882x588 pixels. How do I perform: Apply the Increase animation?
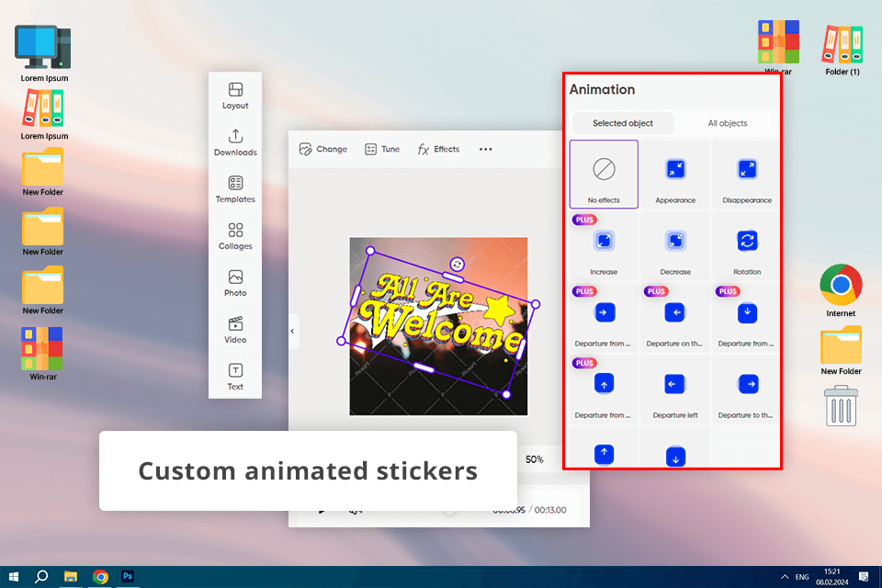(604, 246)
